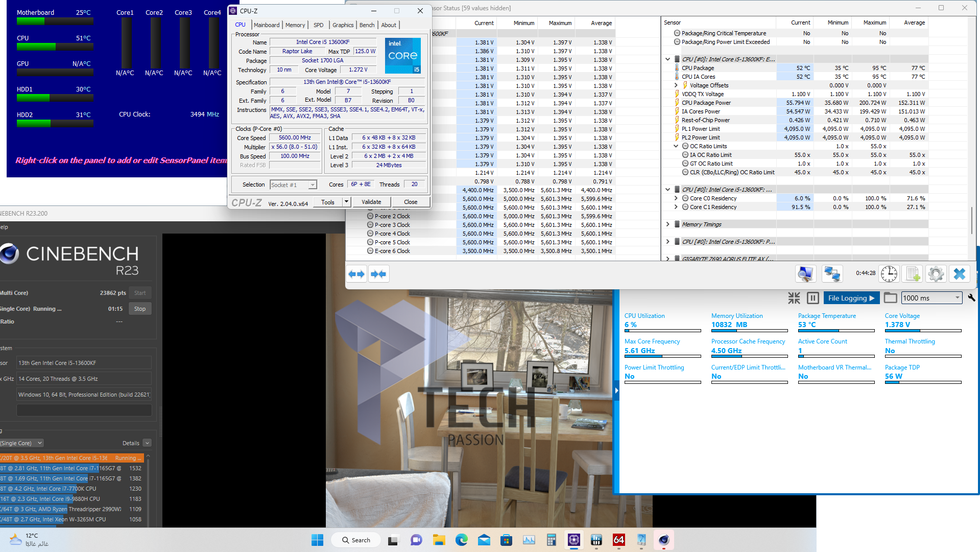Click the HWiNFO expand columns arrows icon

click(x=356, y=274)
